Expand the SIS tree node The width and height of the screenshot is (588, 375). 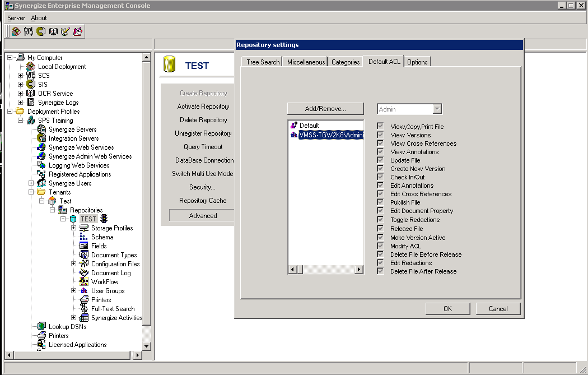[x=20, y=85]
